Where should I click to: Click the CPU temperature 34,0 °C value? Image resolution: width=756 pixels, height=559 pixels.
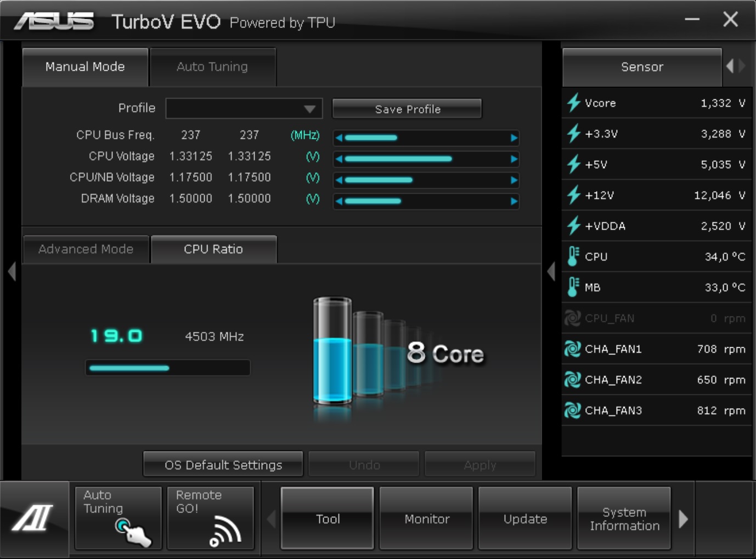pos(725,257)
